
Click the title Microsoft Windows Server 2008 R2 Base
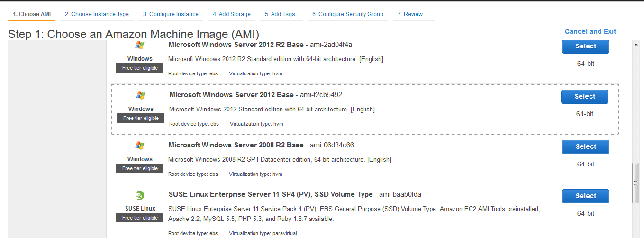click(236, 145)
